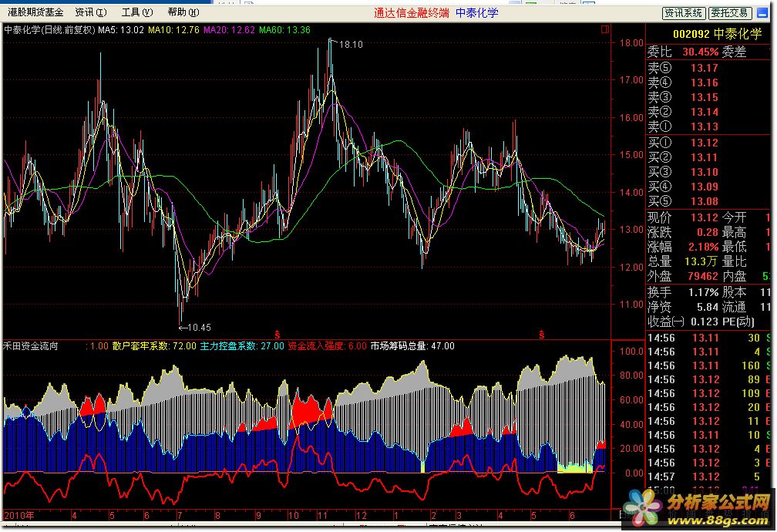The width and height of the screenshot is (777, 532).
Task: Click the 资金流入强度: 6.00 label
Action: point(327,346)
